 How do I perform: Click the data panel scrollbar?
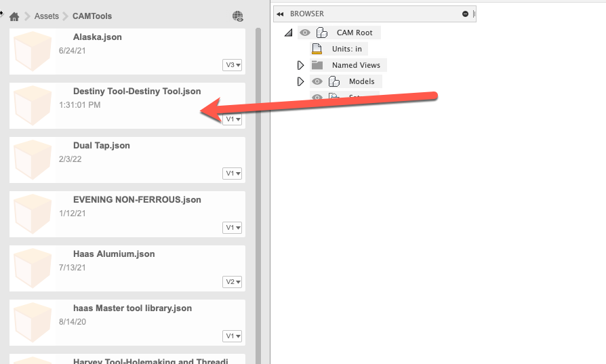258,195
